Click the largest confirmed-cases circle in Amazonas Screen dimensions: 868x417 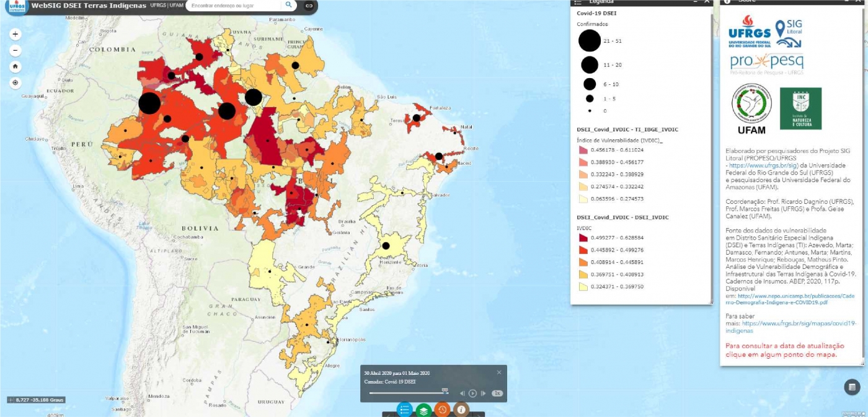pos(149,103)
